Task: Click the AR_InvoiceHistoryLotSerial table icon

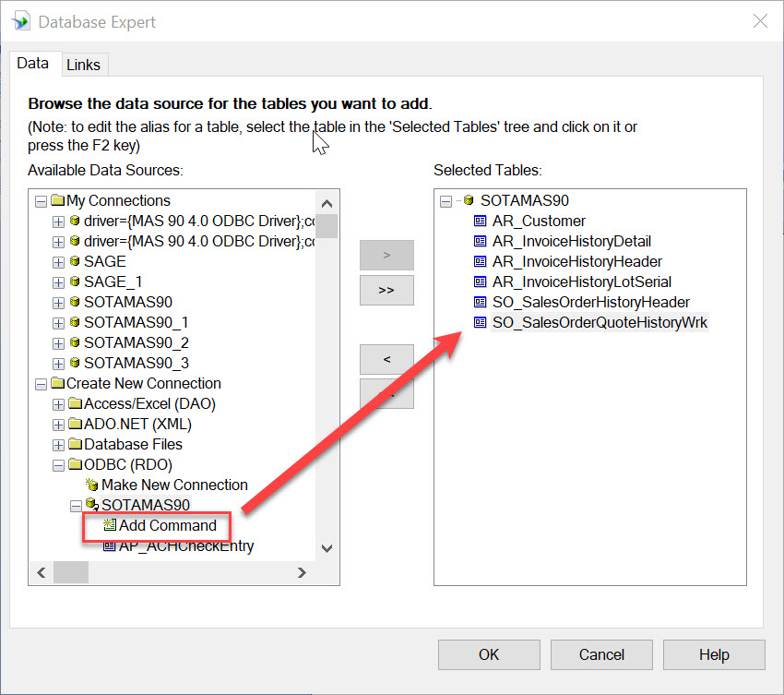Action: click(480, 282)
